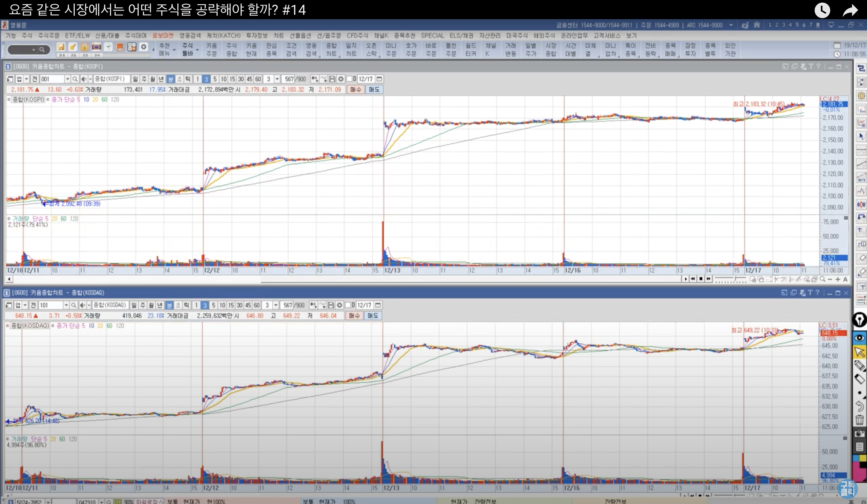Click the save floppy icon in toolbar
867x504 pixels.
click(x=61, y=47)
